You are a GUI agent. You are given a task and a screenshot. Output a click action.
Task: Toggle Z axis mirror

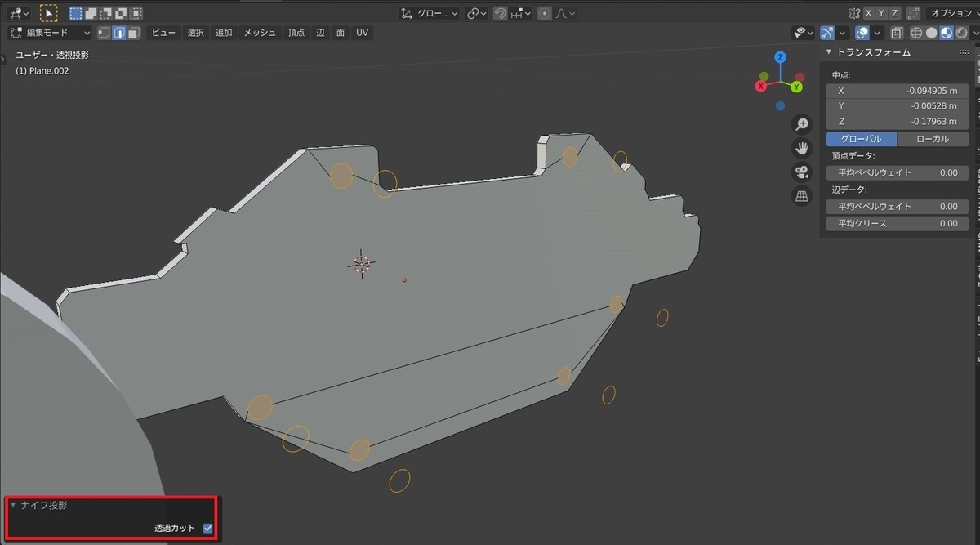coord(895,13)
